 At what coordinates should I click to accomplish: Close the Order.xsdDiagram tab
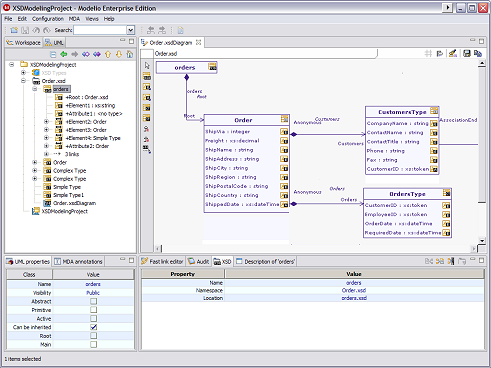[x=199, y=42]
